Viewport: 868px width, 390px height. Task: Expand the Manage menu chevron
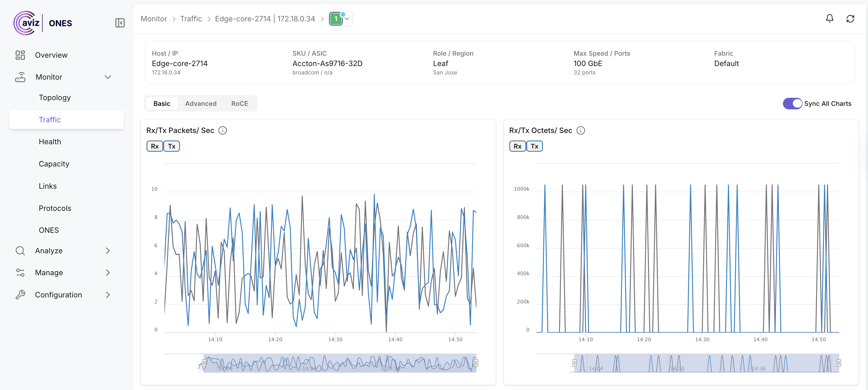click(x=108, y=272)
